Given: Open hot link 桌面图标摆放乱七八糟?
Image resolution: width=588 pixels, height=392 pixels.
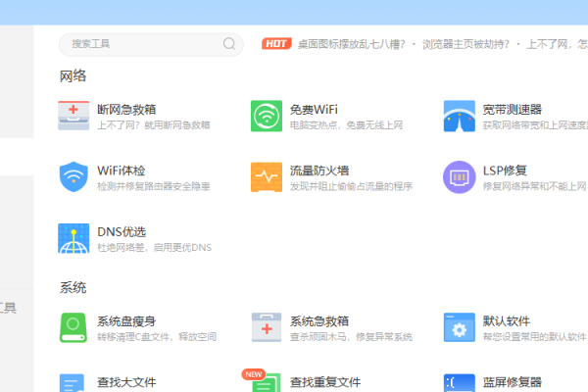Looking at the screenshot, I should (x=352, y=44).
